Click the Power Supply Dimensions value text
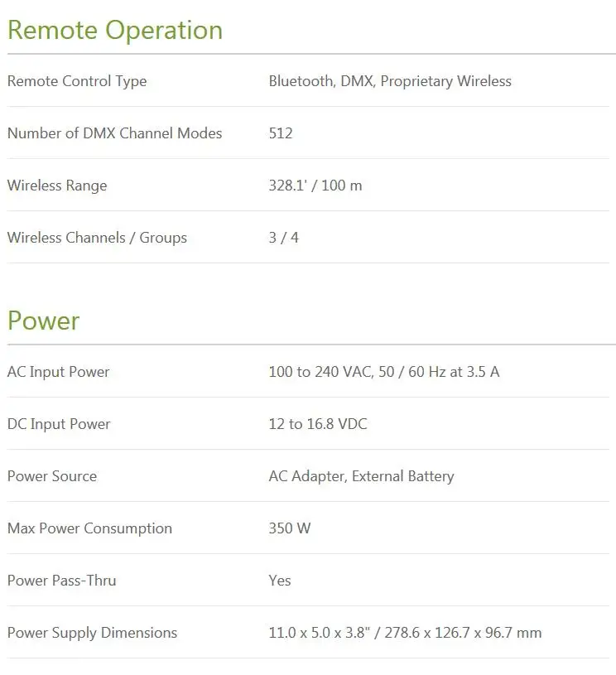 (x=405, y=633)
